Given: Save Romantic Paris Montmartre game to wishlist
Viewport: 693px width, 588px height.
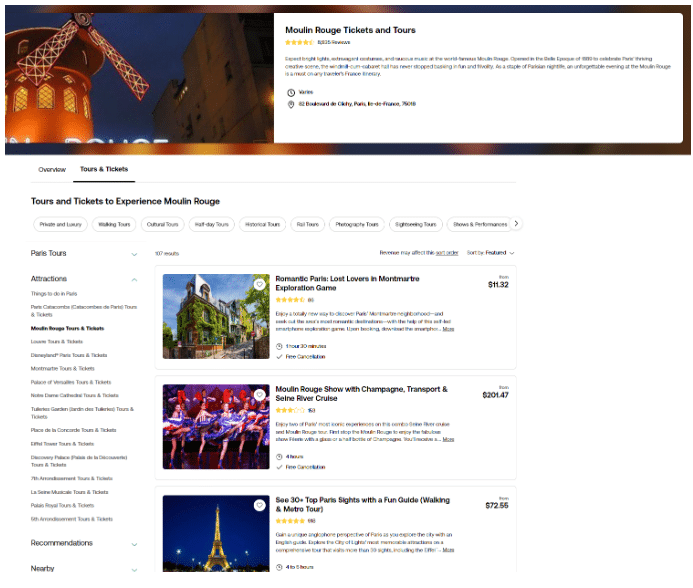Looking at the screenshot, I should coord(260,284).
